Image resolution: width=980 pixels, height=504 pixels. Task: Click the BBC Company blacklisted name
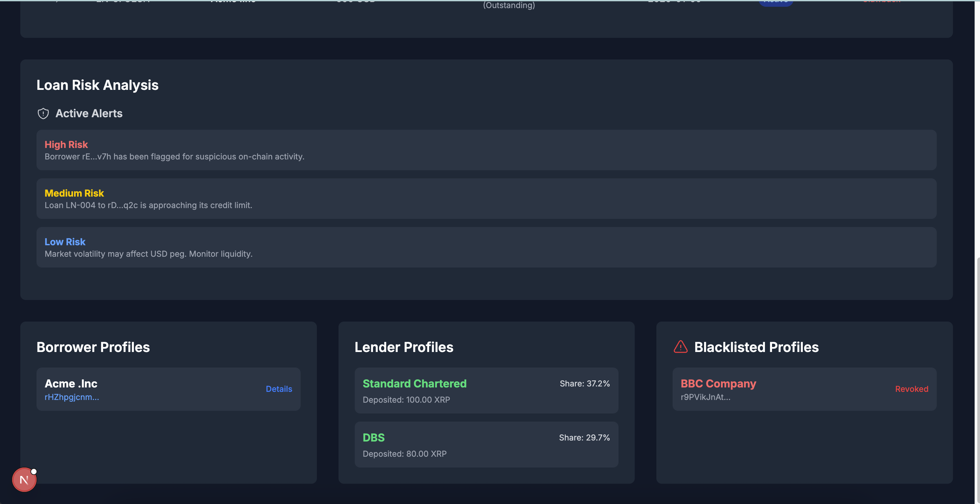(718, 383)
